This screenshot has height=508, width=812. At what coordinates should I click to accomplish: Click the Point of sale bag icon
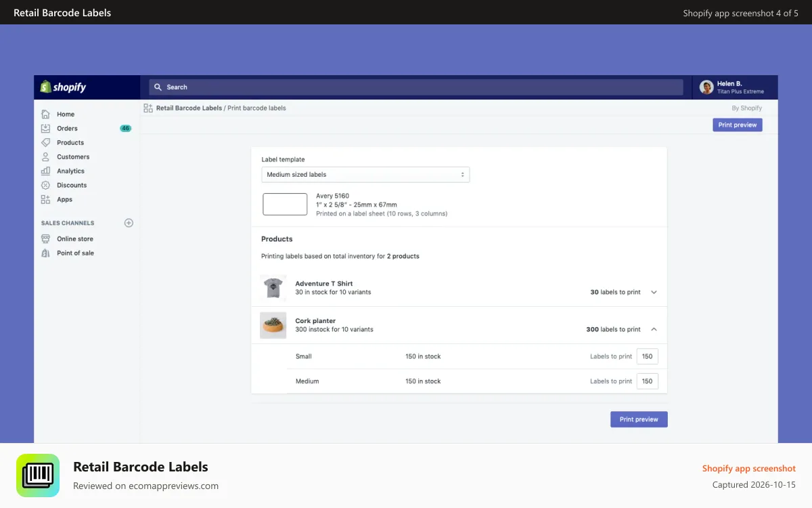pos(45,253)
